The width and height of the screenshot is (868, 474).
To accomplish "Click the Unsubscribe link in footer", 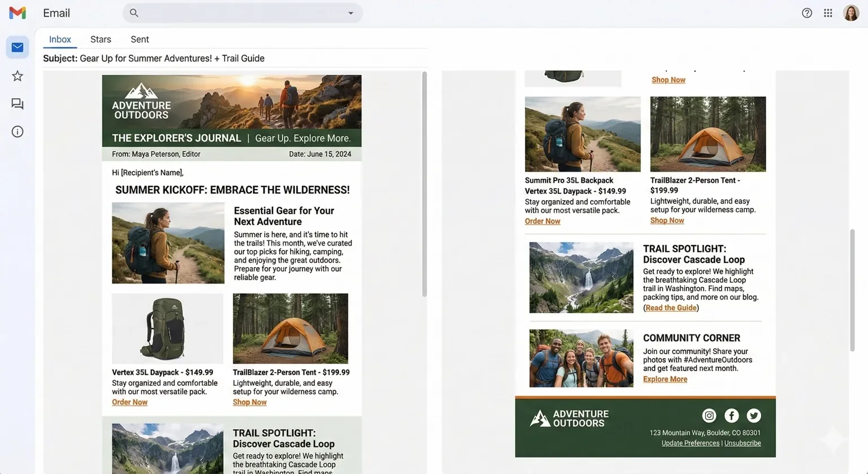I will tap(742, 443).
